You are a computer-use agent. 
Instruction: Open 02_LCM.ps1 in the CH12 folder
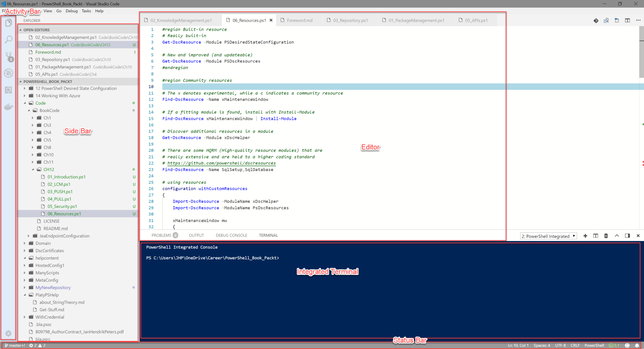(x=78, y=184)
